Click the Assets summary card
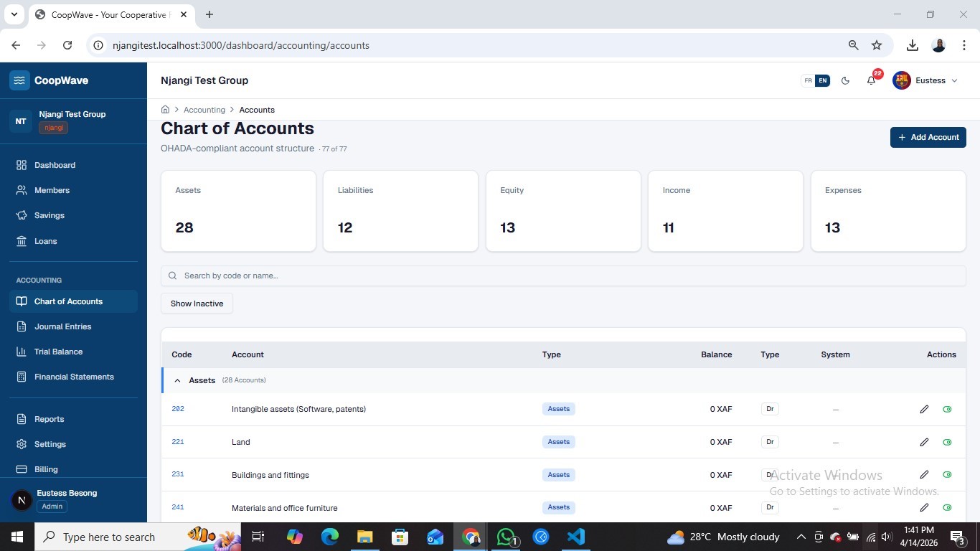This screenshot has height=551, width=980. (x=238, y=211)
